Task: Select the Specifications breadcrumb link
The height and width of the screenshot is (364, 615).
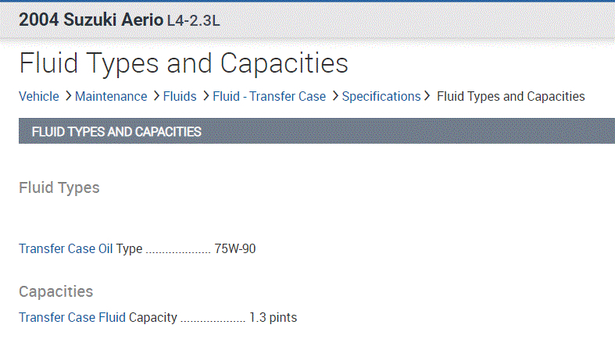Action: click(x=381, y=97)
